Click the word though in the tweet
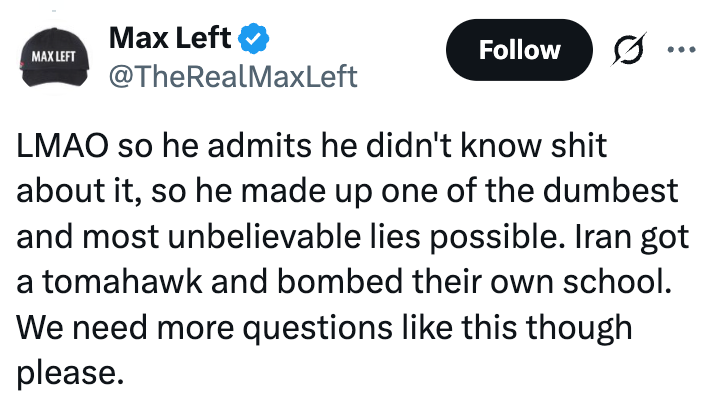 point(571,328)
